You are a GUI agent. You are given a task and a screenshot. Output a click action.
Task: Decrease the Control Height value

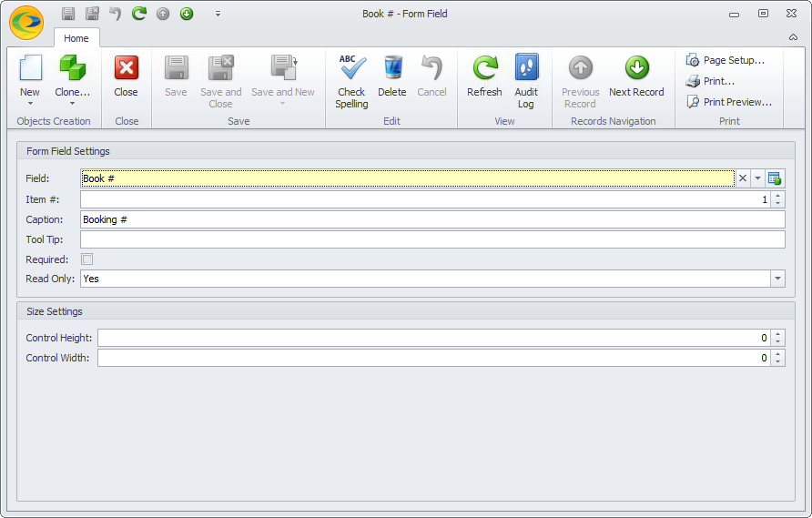point(777,342)
